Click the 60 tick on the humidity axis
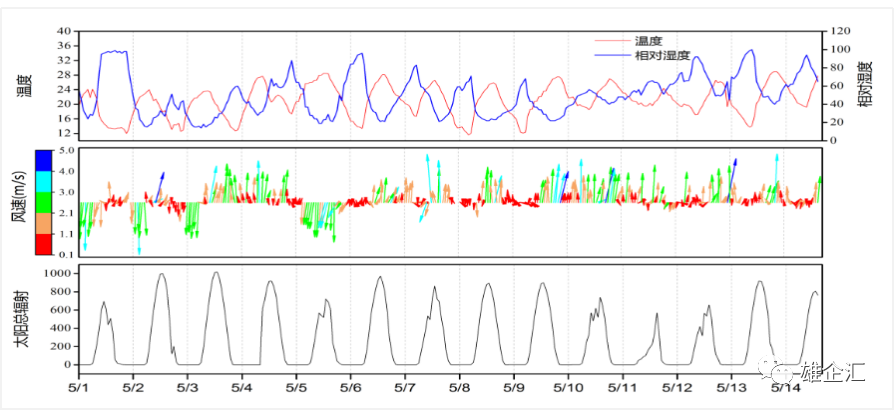Screen dimensions: 894x411 (835, 86)
